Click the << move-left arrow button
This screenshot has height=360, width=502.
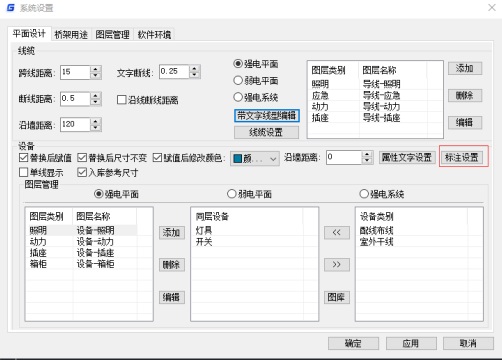point(337,232)
